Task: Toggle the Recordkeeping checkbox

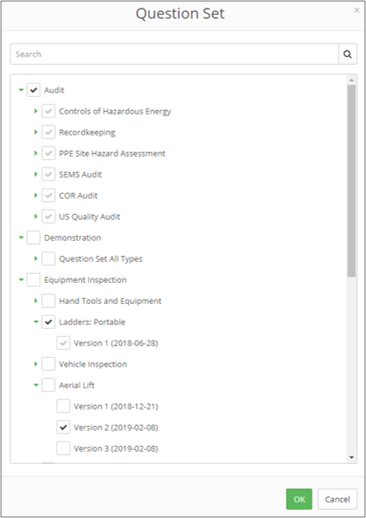Action: [48, 132]
